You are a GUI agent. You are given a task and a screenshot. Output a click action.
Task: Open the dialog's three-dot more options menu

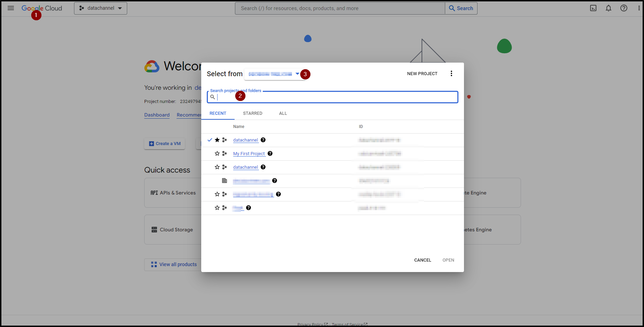[x=451, y=73]
